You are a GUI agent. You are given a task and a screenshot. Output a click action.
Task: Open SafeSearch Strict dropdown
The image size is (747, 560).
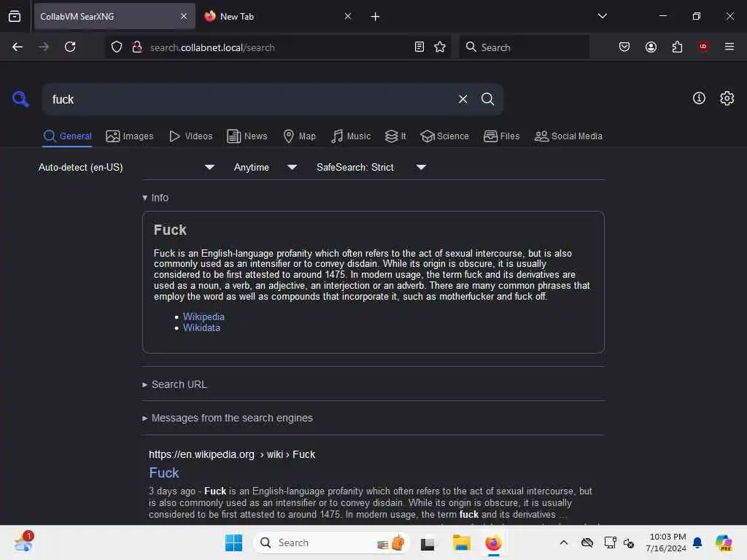pyautogui.click(x=371, y=167)
